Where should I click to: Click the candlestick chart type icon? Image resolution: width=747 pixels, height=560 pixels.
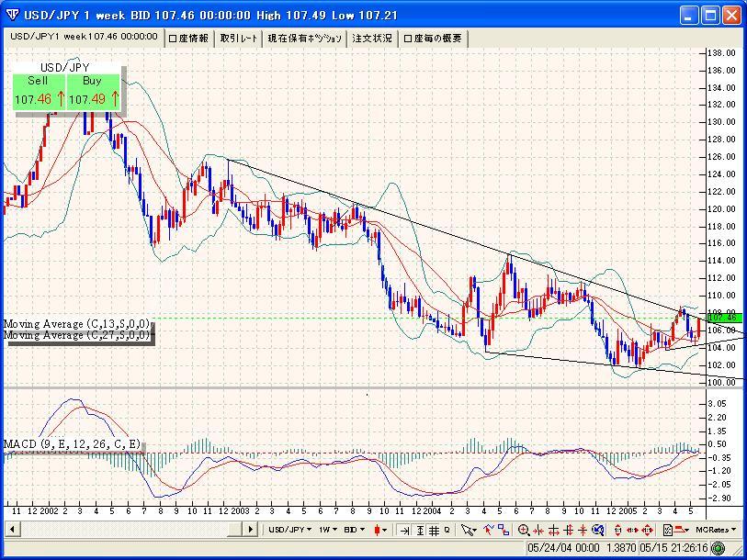tap(379, 530)
